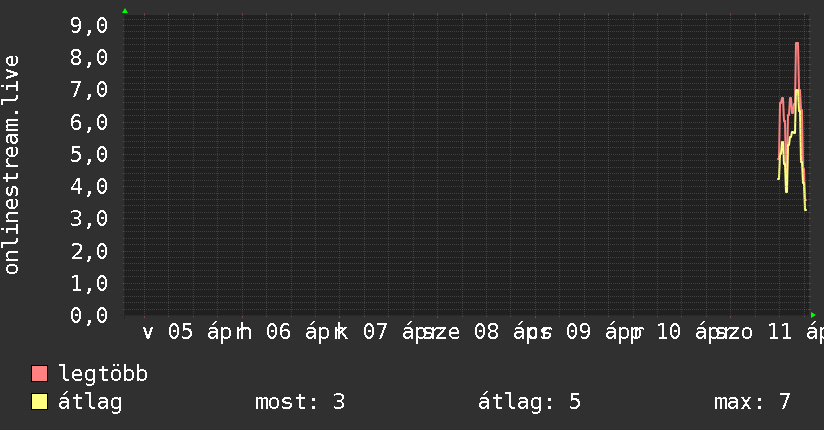
Task: Select the átlag legend label beside yellow swatch
Action: pos(91,402)
